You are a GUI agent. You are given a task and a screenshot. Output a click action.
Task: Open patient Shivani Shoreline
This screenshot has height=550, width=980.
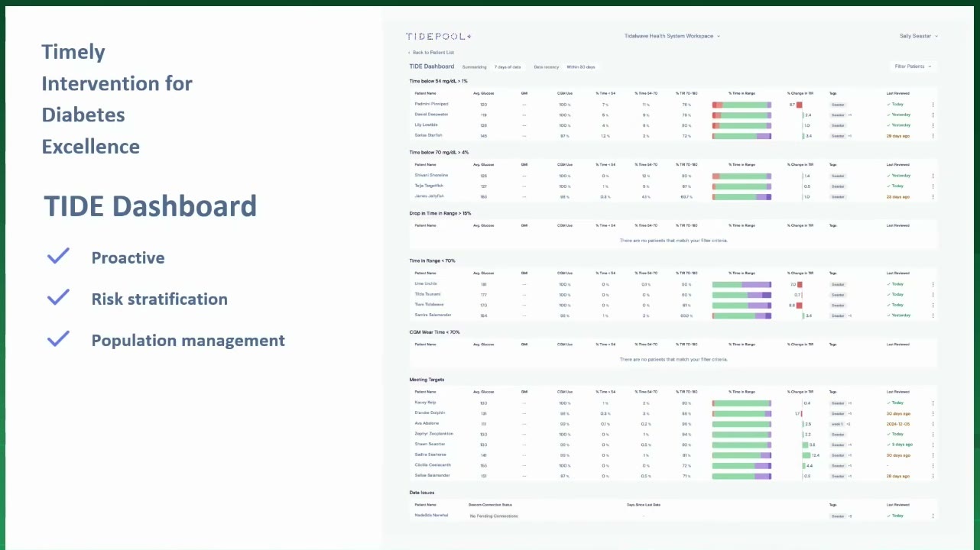tap(431, 175)
